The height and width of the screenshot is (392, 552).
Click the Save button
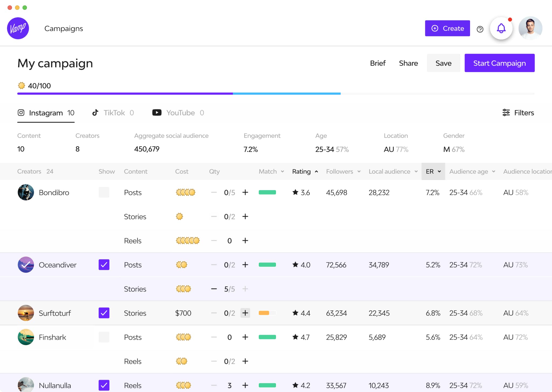pos(443,63)
